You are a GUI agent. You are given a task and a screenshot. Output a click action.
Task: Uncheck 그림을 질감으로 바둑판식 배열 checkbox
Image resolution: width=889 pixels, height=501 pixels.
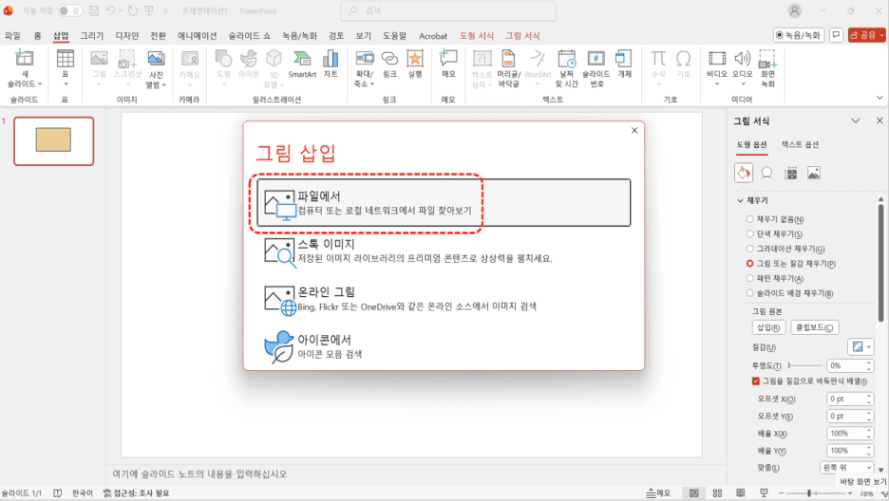756,381
